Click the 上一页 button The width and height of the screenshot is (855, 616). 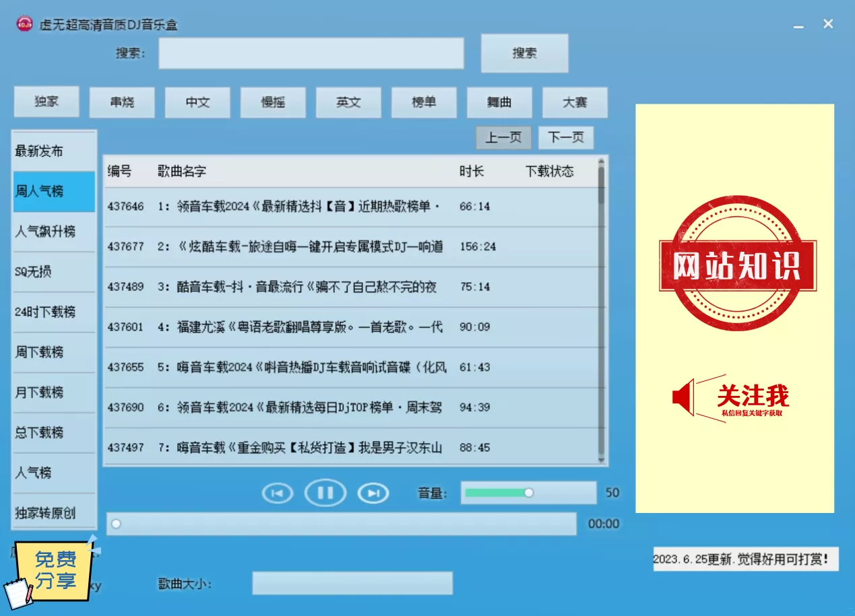503,137
